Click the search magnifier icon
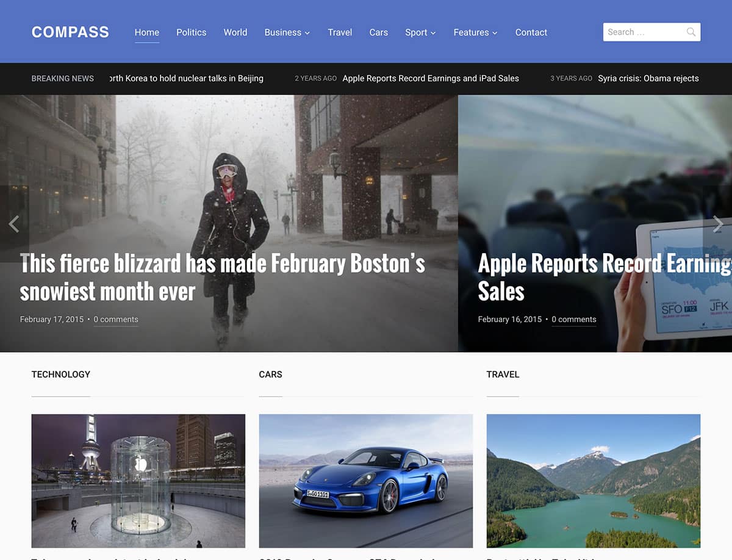Viewport: 732px width, 560px height. click(x=691, y=32)
